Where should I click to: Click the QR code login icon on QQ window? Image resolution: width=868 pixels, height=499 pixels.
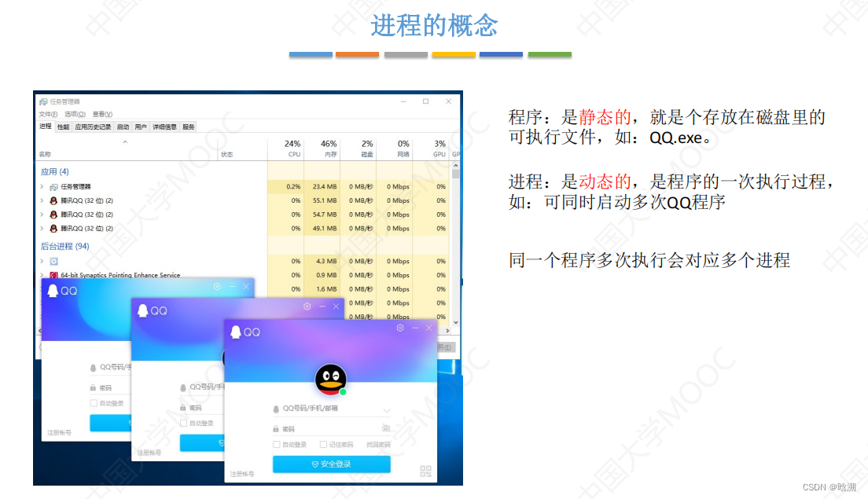click(425, 469)
